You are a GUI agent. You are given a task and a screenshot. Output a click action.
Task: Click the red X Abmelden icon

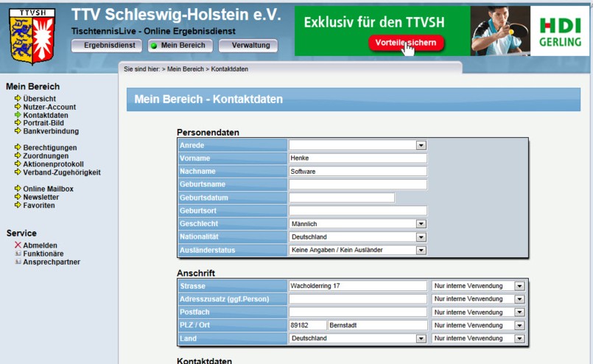[18, 245]
